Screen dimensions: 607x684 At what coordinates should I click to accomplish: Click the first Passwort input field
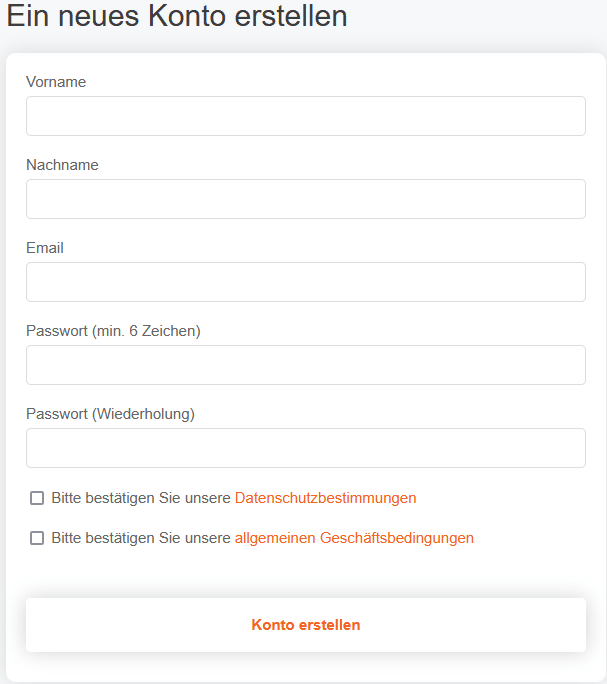(305, 365)
